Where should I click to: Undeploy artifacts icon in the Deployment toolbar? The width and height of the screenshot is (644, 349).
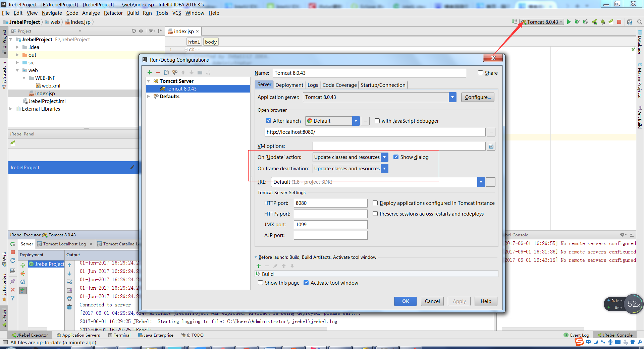(23, 274)
